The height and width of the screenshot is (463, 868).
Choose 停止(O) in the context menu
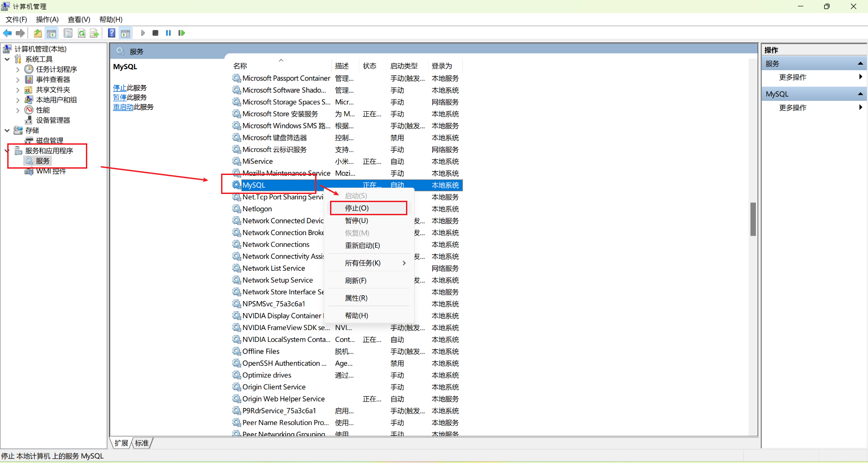[x=368, y=208]
